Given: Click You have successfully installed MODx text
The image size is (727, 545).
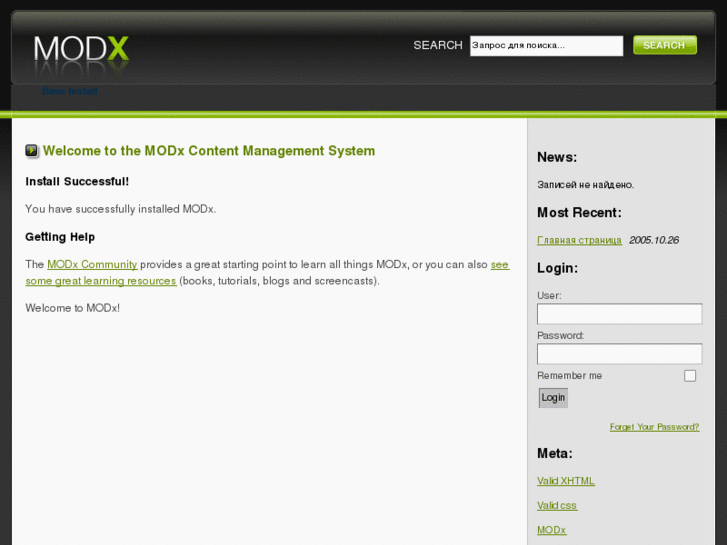Looking at the screenshot, I should tap(121, 209).
